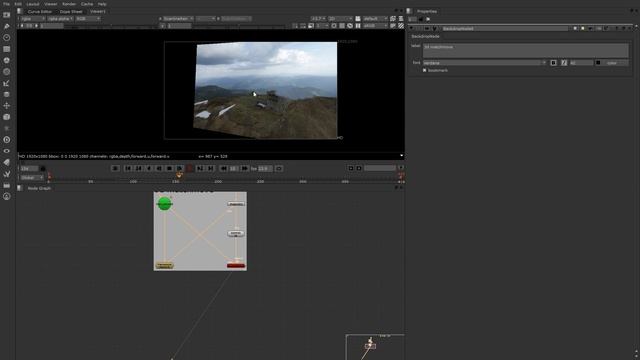
Task: Enable the bookmark checkbox
Action: (x=424, y=70)
